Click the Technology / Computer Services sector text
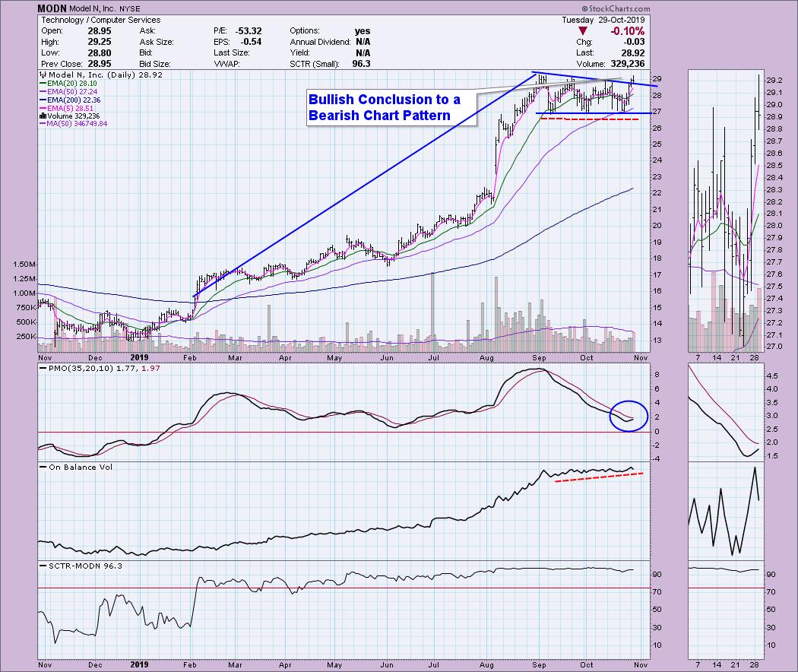 tap(101, 20)
